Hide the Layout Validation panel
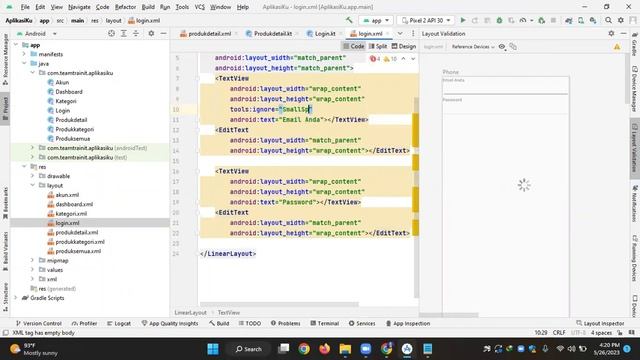Viewport: 640px width, 360px height. point(623,33)
